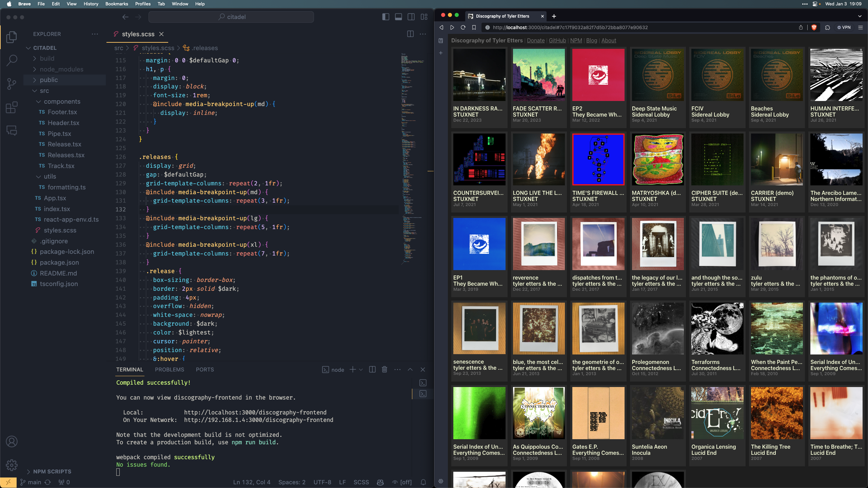Open the Chat view icon in the activity bar
The image size is (868, 488).
click(x=12, y=130)
